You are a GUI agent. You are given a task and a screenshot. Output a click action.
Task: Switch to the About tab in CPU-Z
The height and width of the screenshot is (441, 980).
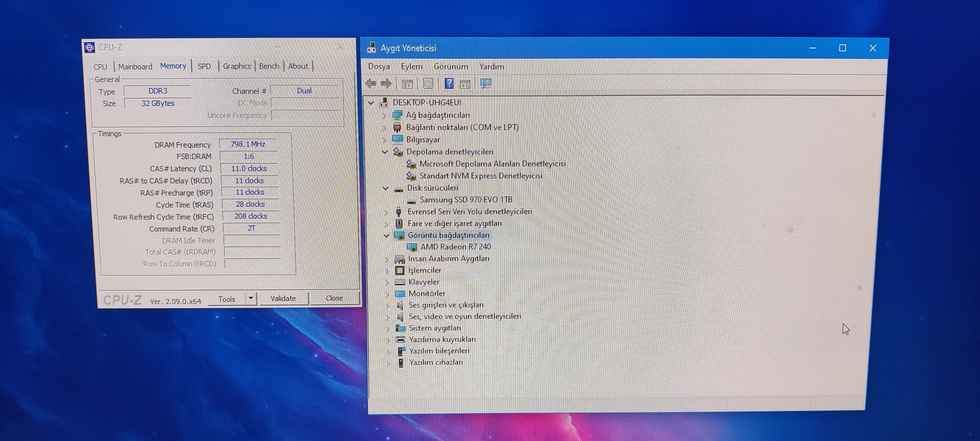(x=298, y=66)
